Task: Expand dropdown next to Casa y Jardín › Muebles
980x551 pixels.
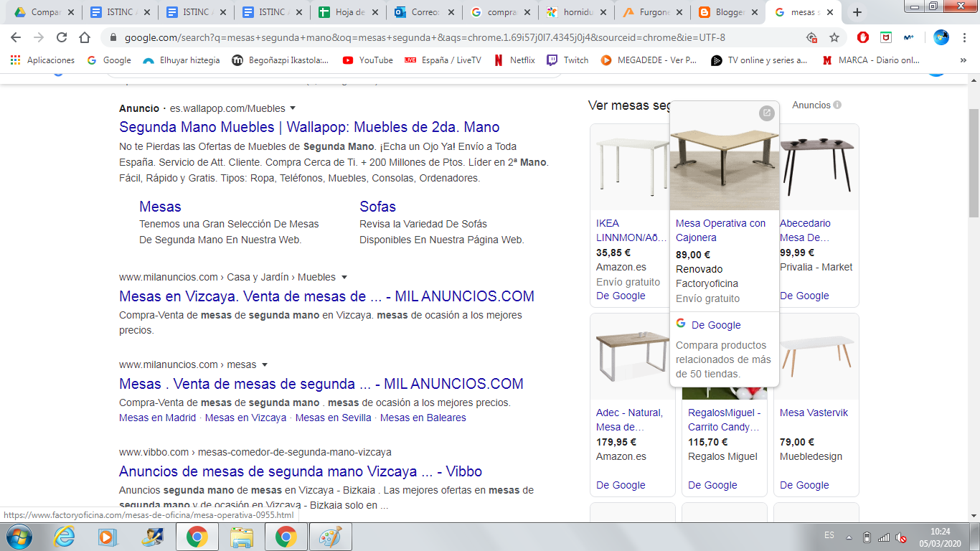Action: click(x=344, y=277)
